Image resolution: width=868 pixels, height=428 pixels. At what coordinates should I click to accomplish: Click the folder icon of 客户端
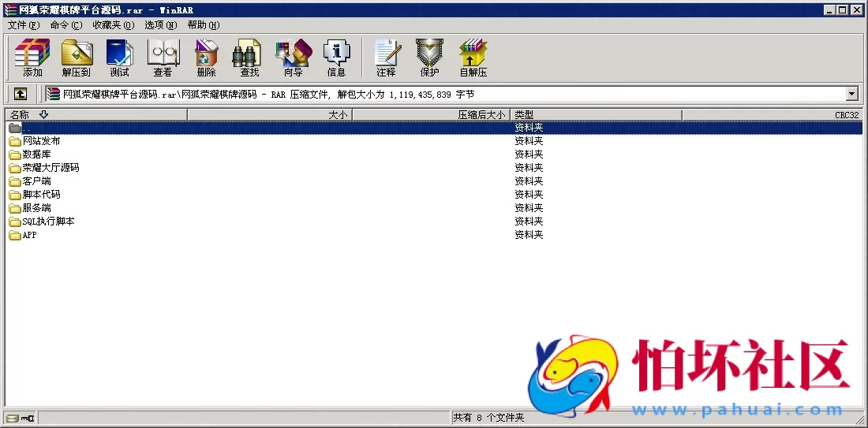point(15,181)
